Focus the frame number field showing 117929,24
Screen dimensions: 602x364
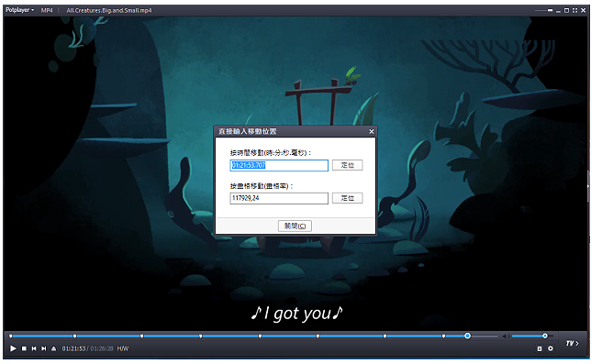pos(279,198)
